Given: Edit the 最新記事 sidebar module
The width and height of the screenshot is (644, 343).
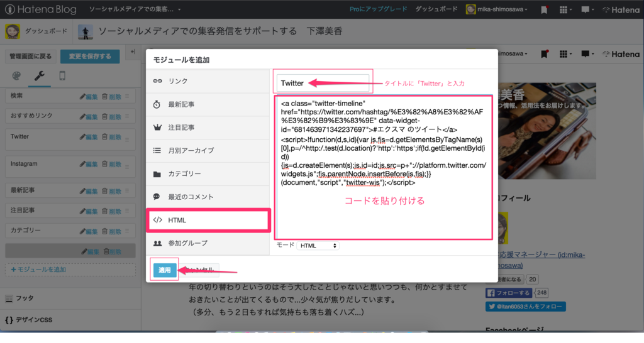Looking at the screenshot, I should pyautogui.click(x=89, y=191).
